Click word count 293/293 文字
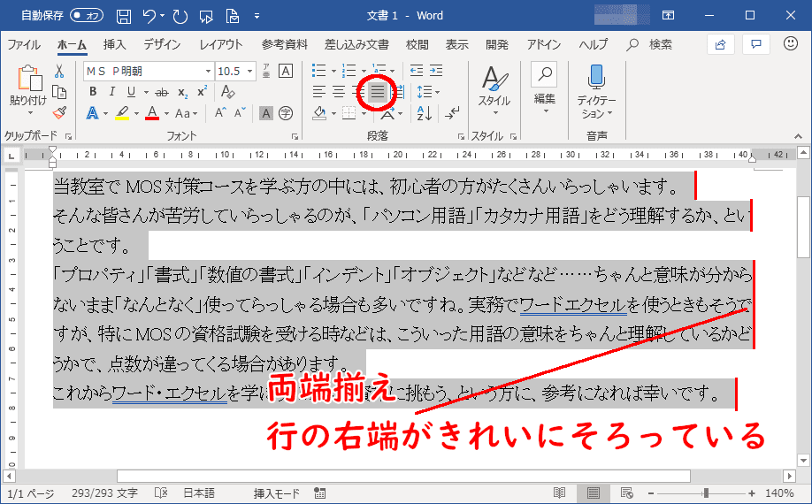The height and width of the screenshot is (504, 812). pyautogui.click(x=104, y=493)
